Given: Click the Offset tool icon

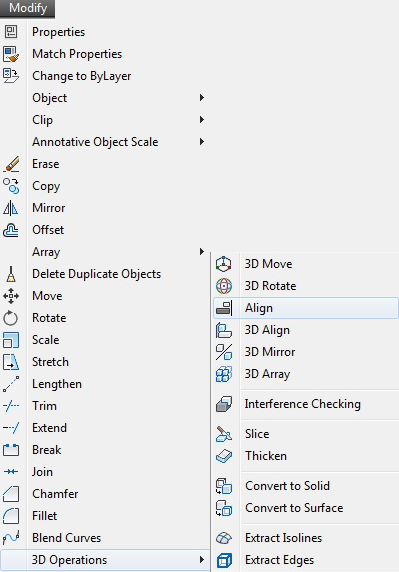Looking at the screenshot, I should pyautogui.click(x=11, y=230).
